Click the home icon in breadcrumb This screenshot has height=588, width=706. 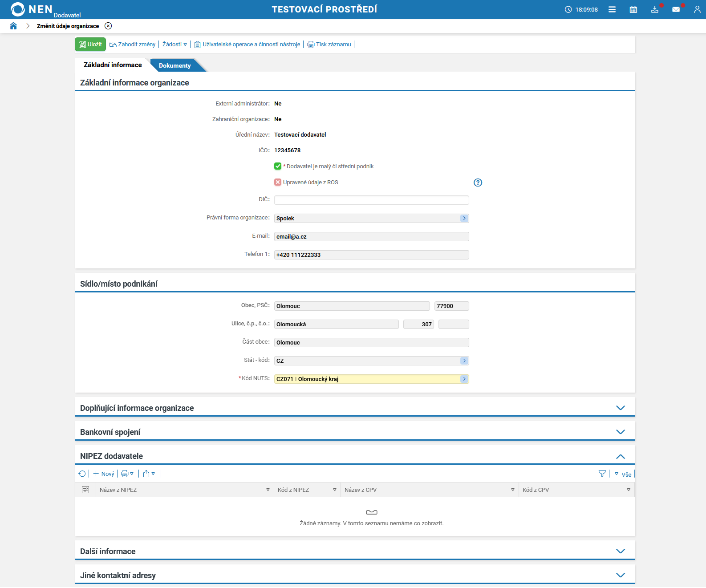pos(13,26)
